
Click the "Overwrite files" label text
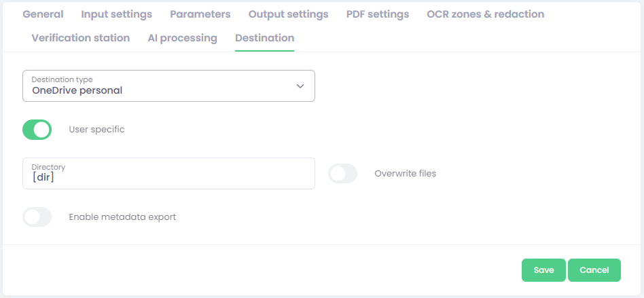[406, 174]
